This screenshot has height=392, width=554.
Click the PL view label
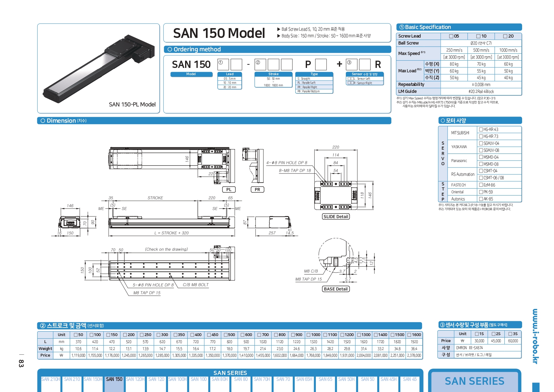[229, 190]
